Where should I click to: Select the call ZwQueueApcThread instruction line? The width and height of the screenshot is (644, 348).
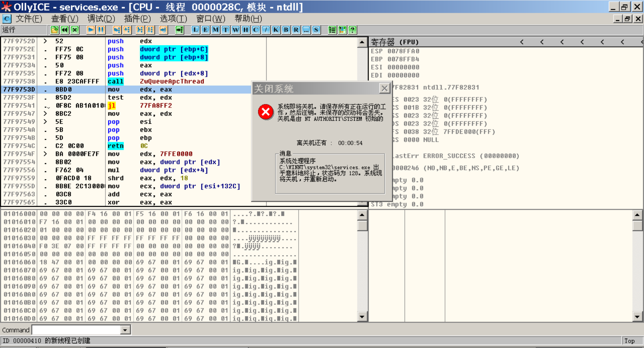click(x=155, y=81)
